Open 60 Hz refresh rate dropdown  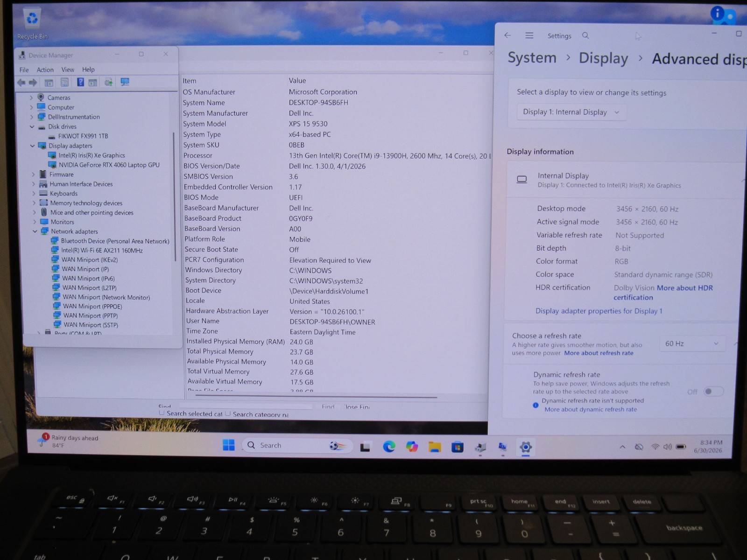[692, 343]
